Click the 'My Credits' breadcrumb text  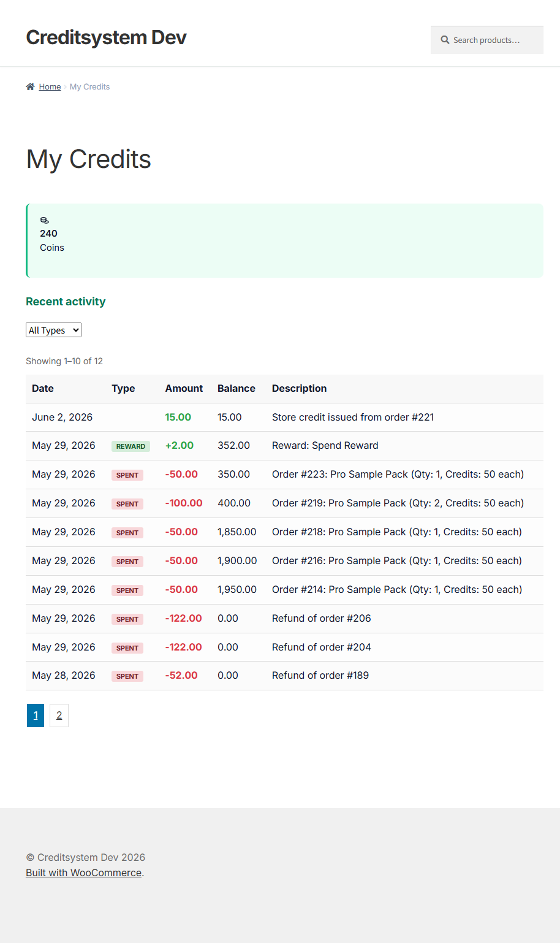point(89,86)
